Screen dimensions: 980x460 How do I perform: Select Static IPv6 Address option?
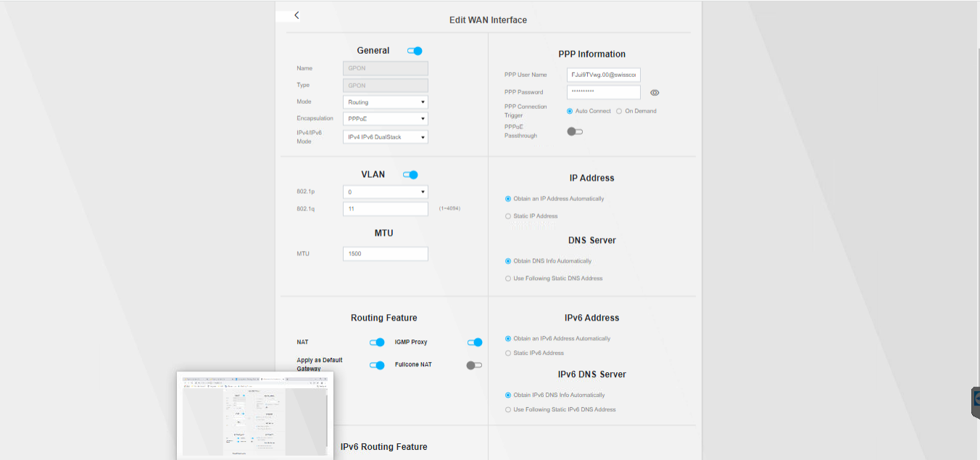pyautogui.click(x=508, y=353)
